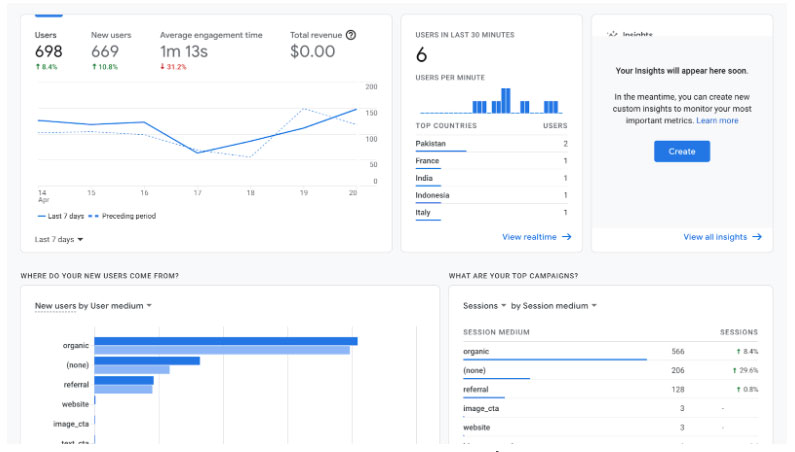The width and height of the screenshot is (795, 452).
Task: Open the Learn more link
Action: 717,121
